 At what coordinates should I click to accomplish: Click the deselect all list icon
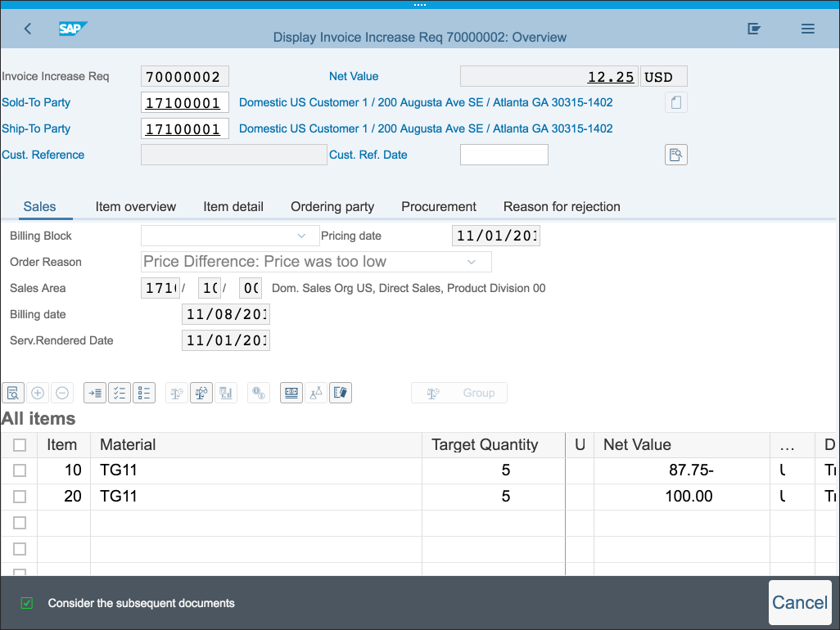click(144, 393)
